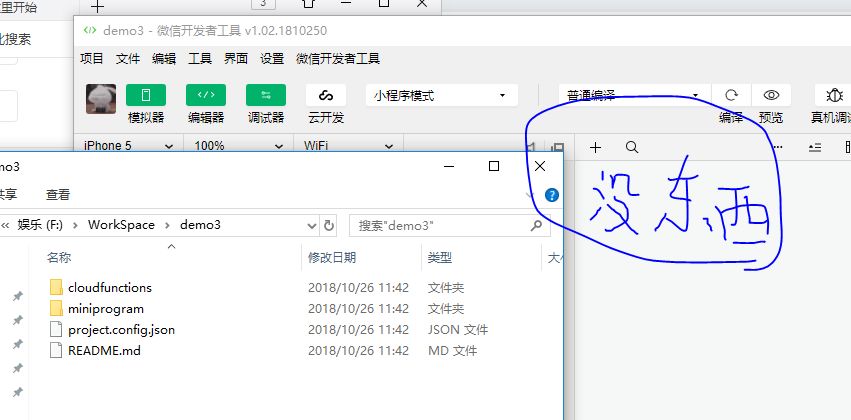This screenshot has height=420, width=851.
Task: Click the miniprogram folder icon
Action: (56, 308)
